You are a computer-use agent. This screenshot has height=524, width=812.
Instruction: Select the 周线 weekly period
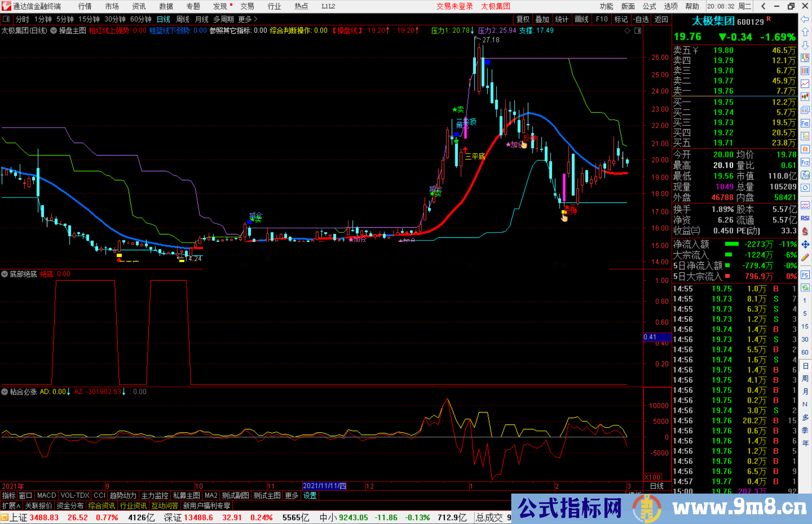(x=183, y=19)
